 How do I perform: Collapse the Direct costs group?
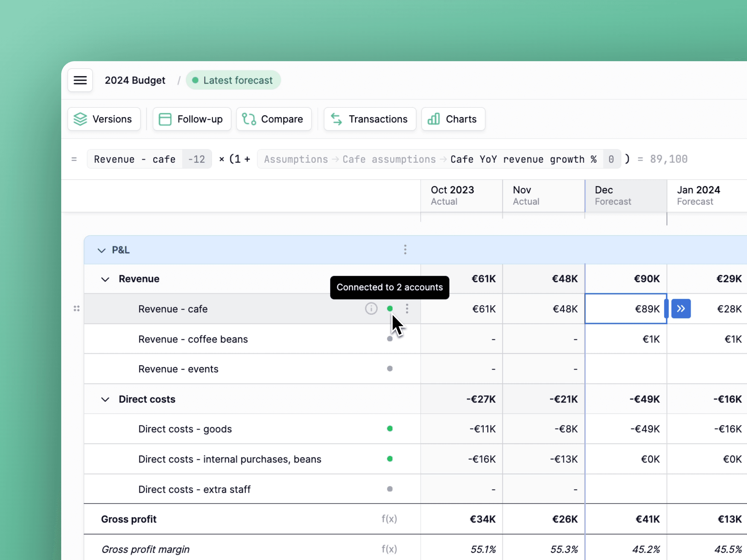pos(105,399)
